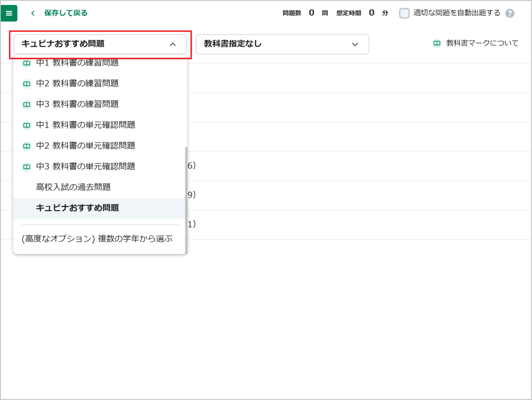Click chevron-up arrow in キュビナおすすめ問題 box
532x400 pixels.
pyautogui.click(x=172, y=44)
